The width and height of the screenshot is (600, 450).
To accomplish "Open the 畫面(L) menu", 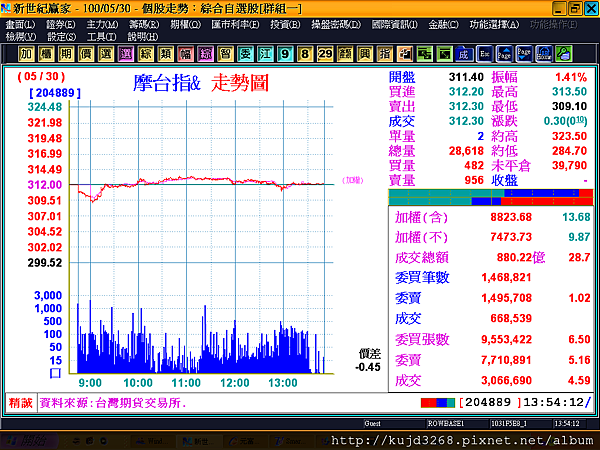I will click(x=20, y=25).
